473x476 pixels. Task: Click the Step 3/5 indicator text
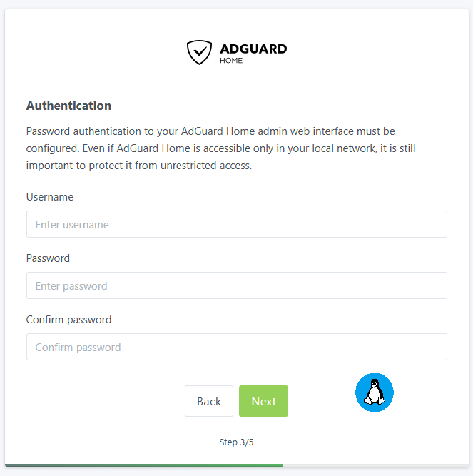tap(236, 442)
